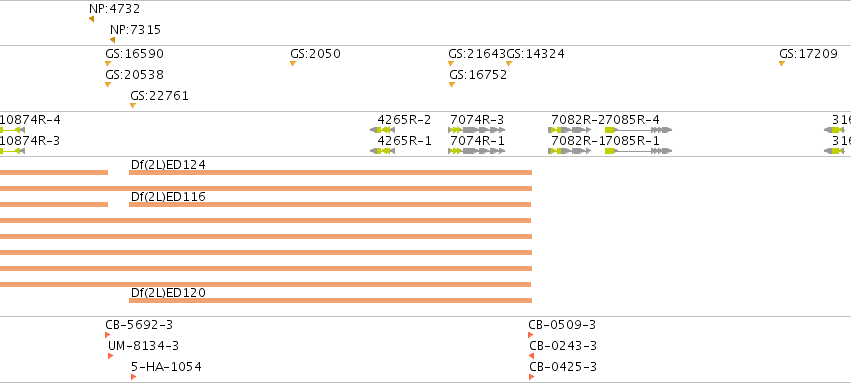
Task: Select the 7074R-3 transcript glyph
Action: (x=477, y=130)
